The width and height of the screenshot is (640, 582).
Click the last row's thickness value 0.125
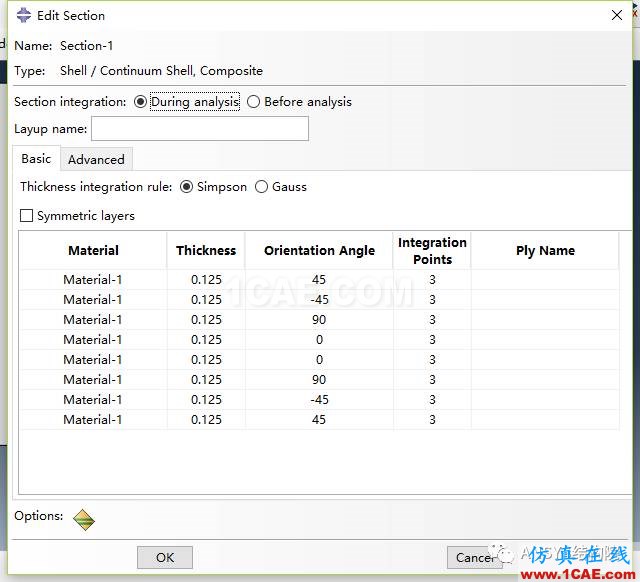206,420
